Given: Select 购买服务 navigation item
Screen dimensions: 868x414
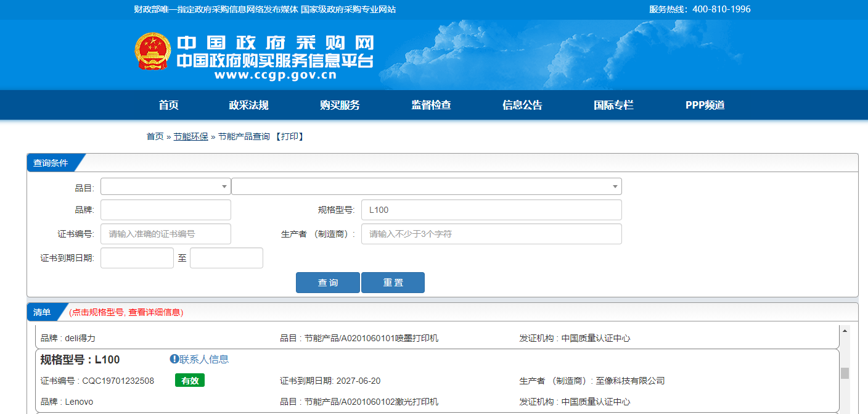Looking at the screenshot, I should tap(340, 105).
